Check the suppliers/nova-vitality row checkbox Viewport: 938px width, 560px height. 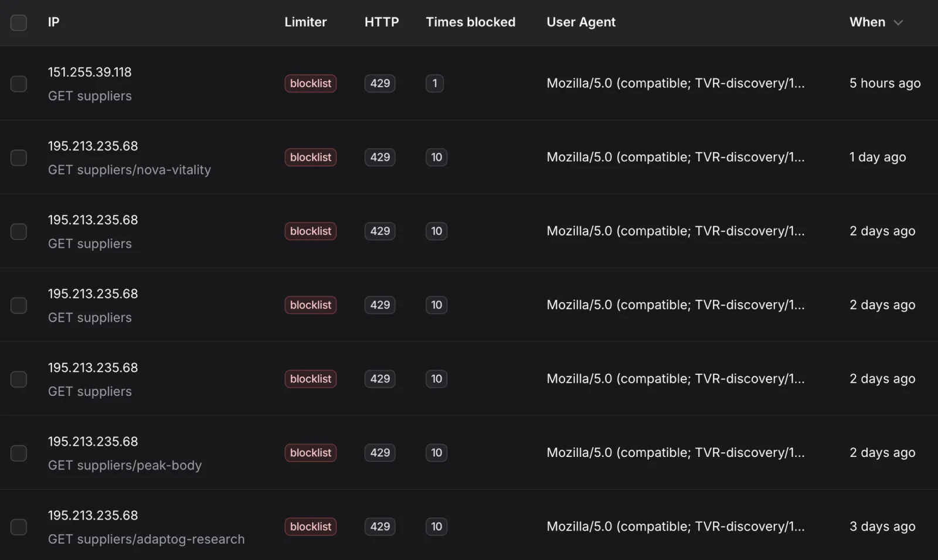click(x=19, y=158)
